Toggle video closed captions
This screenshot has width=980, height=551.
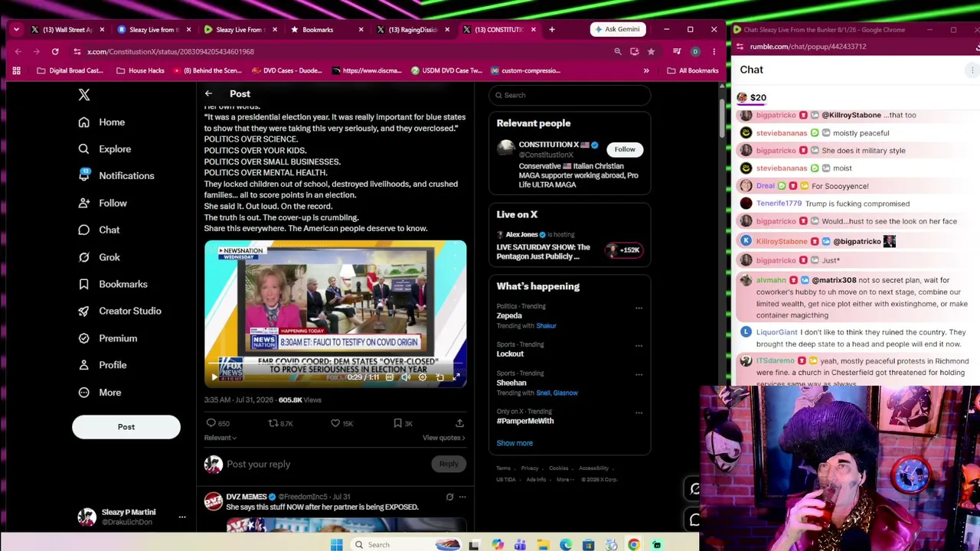pos(390,377)
